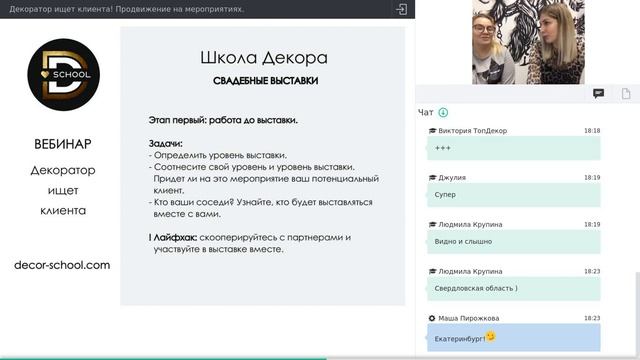This screenshot has height=360, width=640.
Task: Click the smiley emoji in Екатеринбург message
Action: [x=491, y=336]
